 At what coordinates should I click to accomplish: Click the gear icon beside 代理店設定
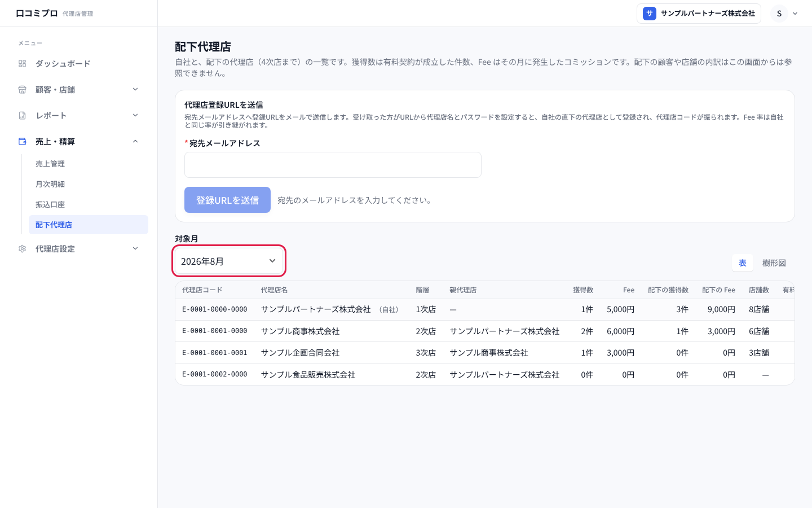23,249
